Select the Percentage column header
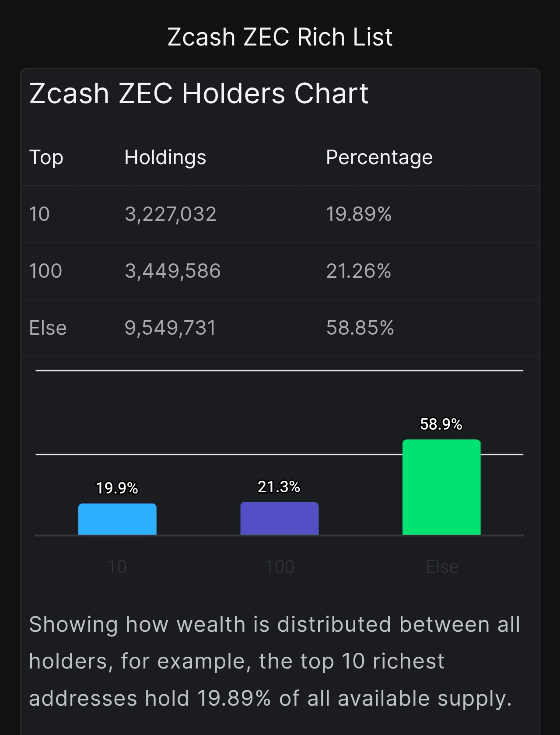Image resolution: width=560 pixels, height=735 pixels. tap(379, 157)
